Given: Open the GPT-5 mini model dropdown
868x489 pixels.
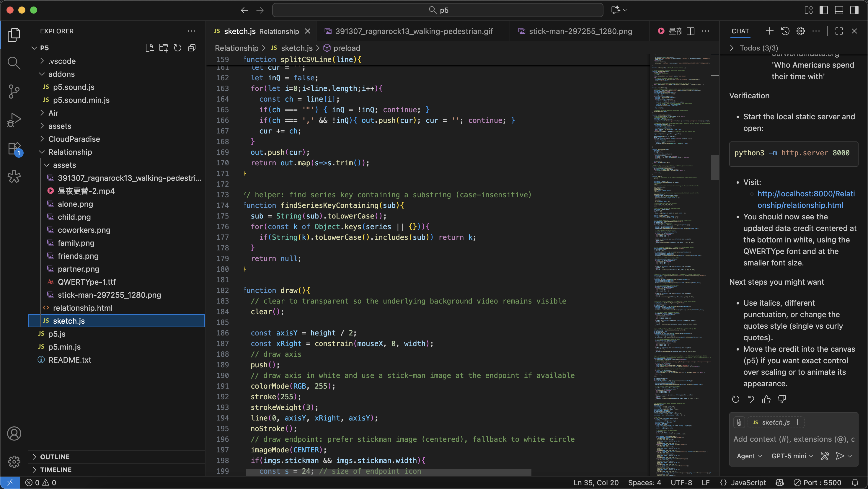Looking at the screenshot, I should [x=791, y=456].
